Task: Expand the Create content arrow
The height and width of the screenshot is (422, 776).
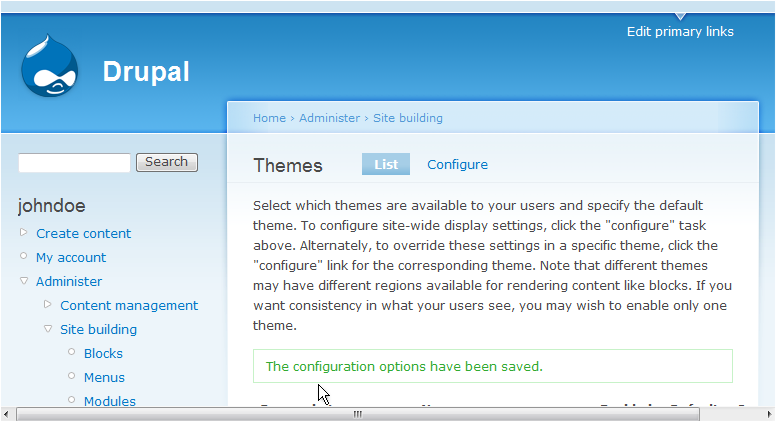Action: (23, 232)
